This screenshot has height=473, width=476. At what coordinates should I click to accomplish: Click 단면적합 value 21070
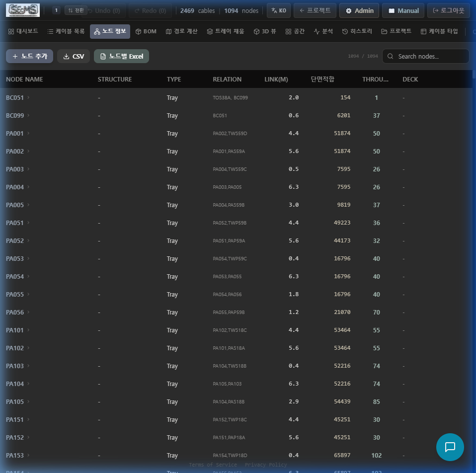click(342, 312)
